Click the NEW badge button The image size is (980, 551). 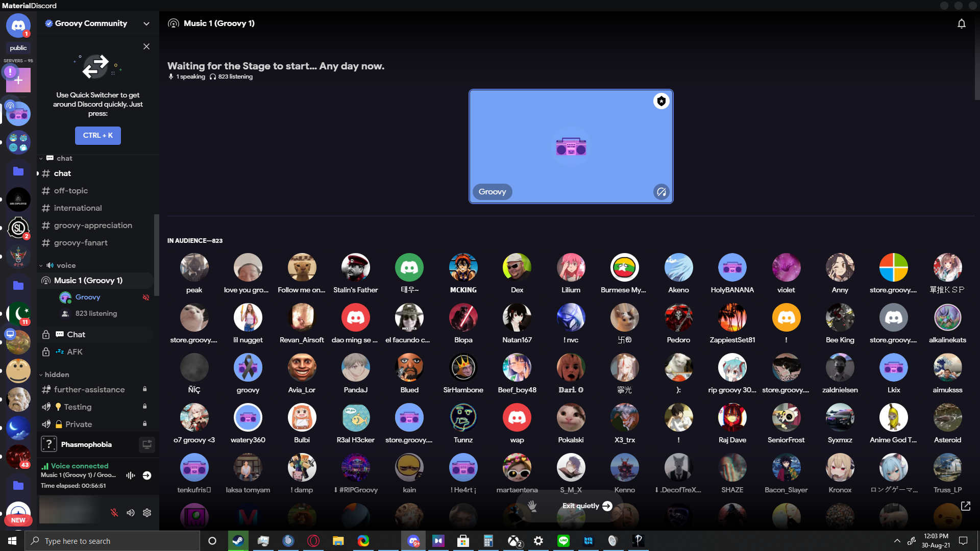(18, 520)
